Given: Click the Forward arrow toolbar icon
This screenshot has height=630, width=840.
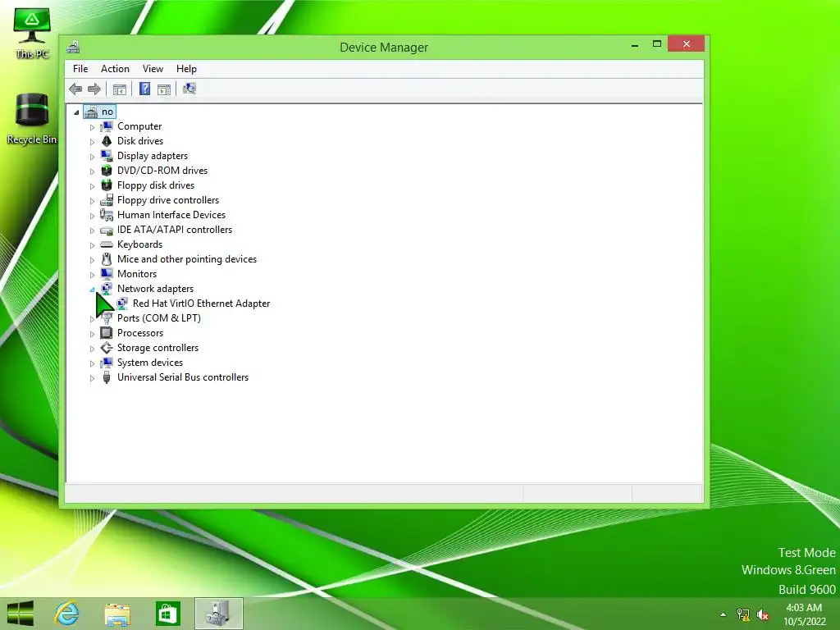Looking at the screenshot, I should [94, 89].
